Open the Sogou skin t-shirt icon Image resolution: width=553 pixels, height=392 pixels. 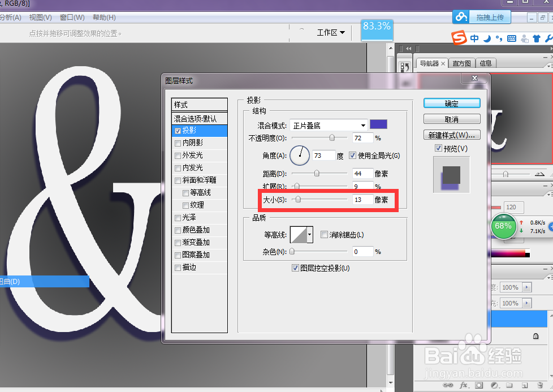(537, 38)
